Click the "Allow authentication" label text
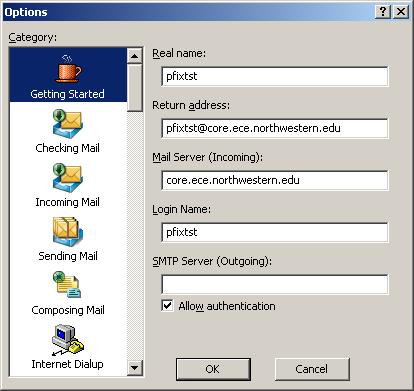The image size is (414, 391). tap(227, 306)
